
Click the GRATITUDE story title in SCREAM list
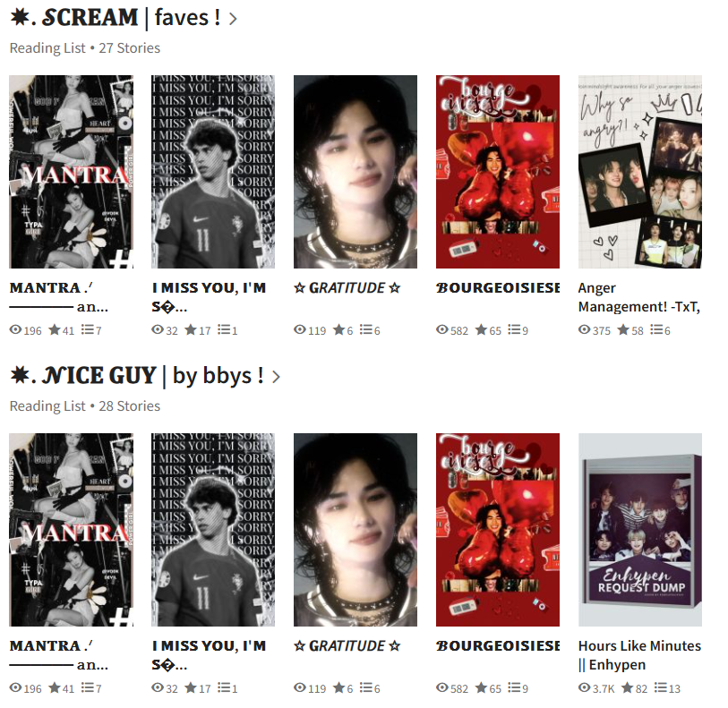(x=347, y=287)
